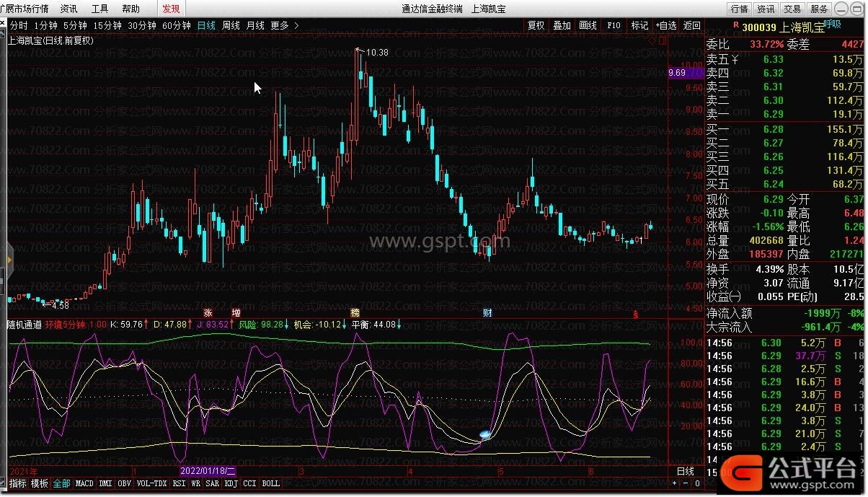
Task: Click the 服务 service button
Action: [x=819, y=9]
